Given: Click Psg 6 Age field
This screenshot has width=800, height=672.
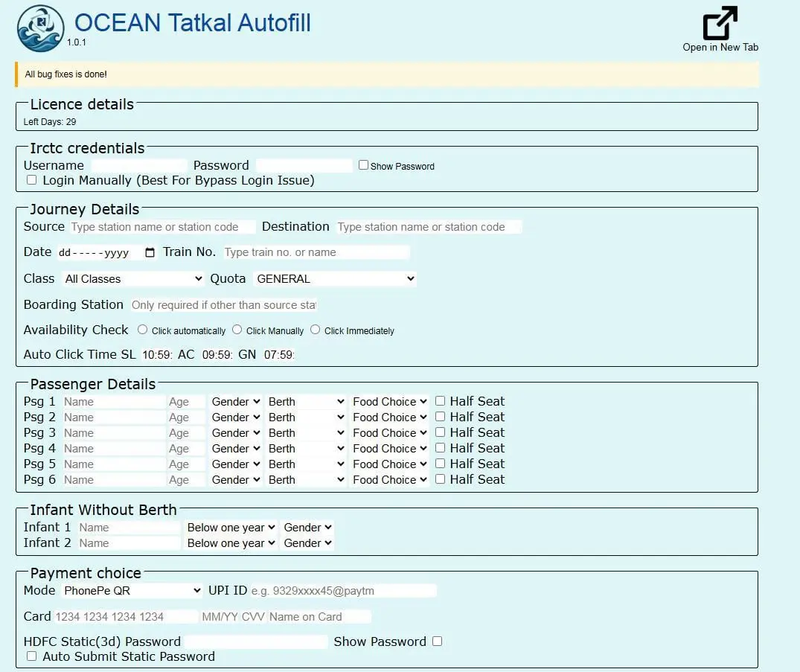Looking at the screenshot, I should 186,480.
